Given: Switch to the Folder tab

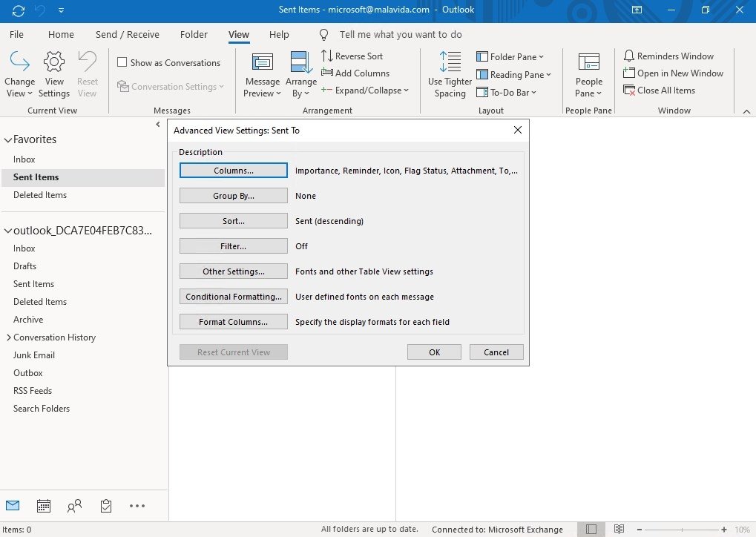Looking at the screenshot, I should coord(194,35).
